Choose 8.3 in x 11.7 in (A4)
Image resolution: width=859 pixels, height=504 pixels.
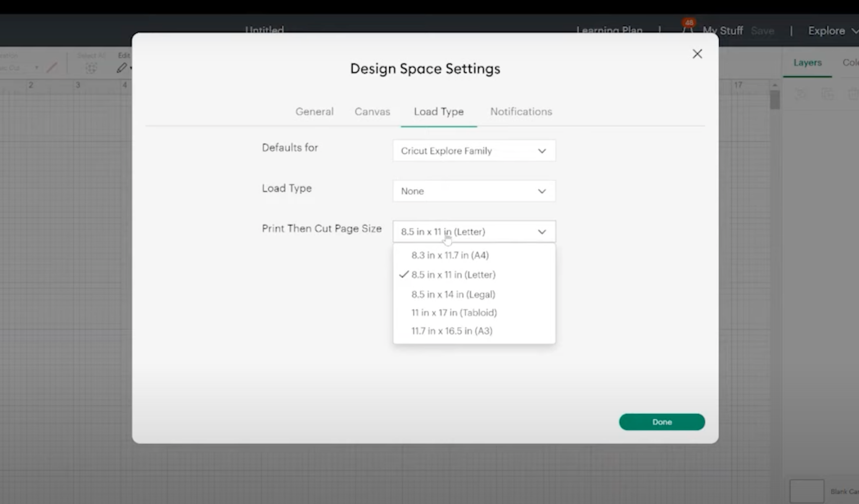[x=474, y=255]
